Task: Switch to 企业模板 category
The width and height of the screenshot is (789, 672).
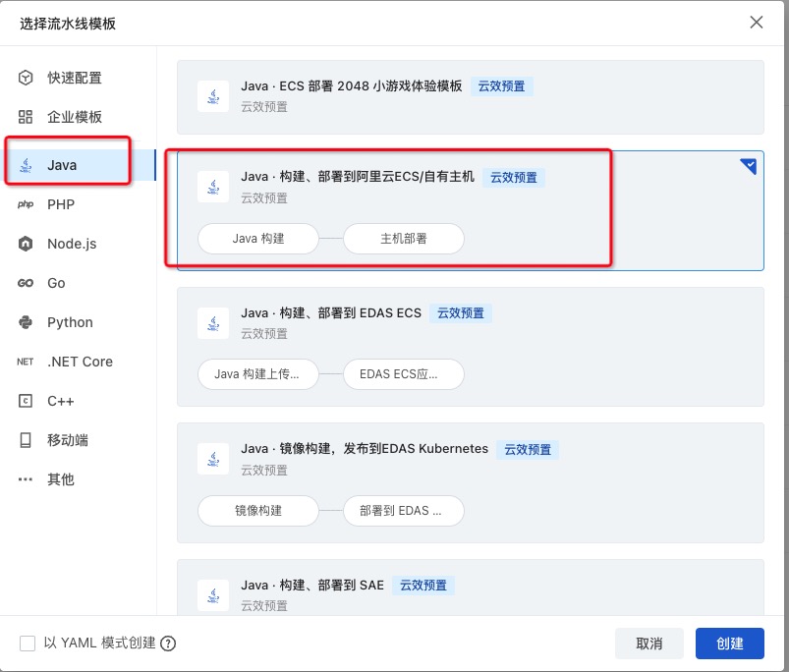Action: [79, 117]
